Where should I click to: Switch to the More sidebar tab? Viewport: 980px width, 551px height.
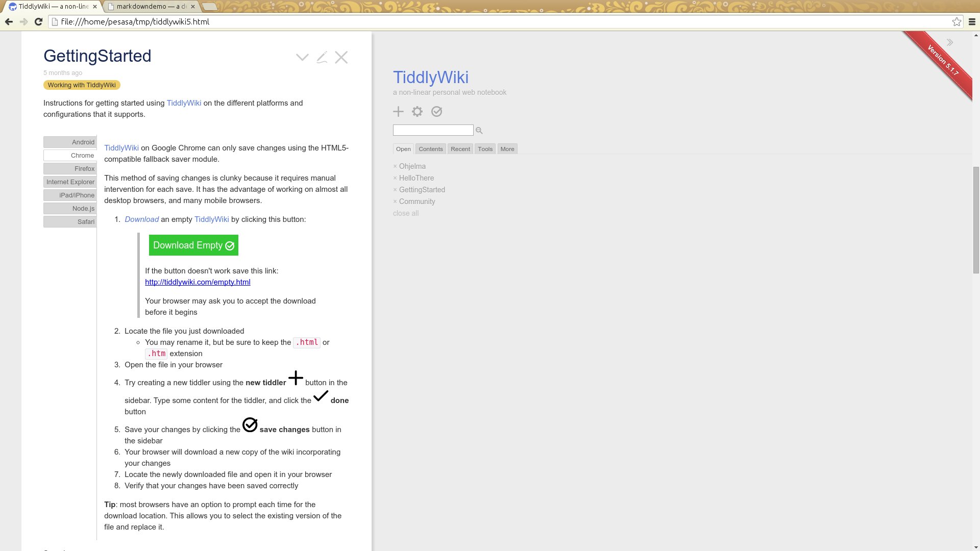(507, 149)
